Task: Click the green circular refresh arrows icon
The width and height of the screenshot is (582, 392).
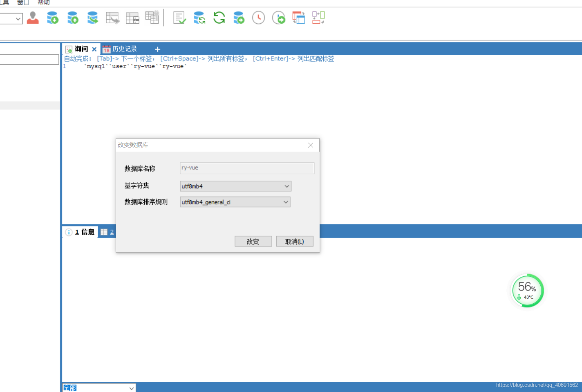Action: [219, 18]
